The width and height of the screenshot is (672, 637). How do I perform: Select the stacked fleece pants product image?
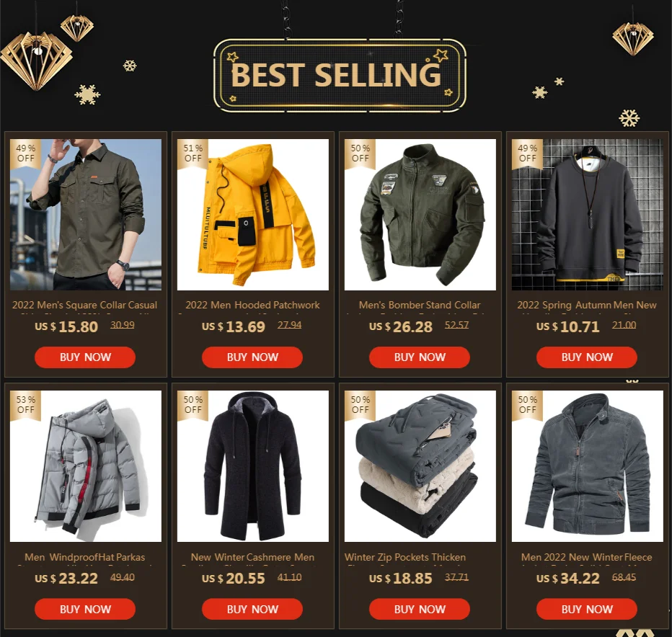420,466
